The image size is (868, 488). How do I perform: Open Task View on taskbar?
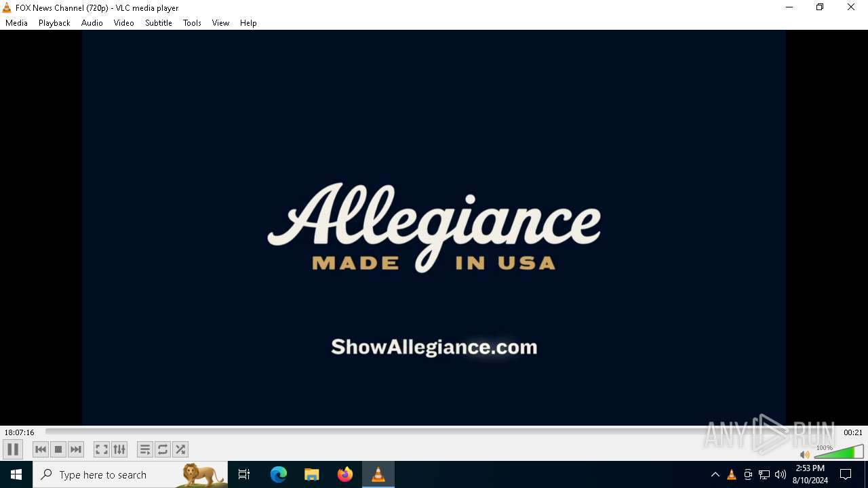[244, 474]
